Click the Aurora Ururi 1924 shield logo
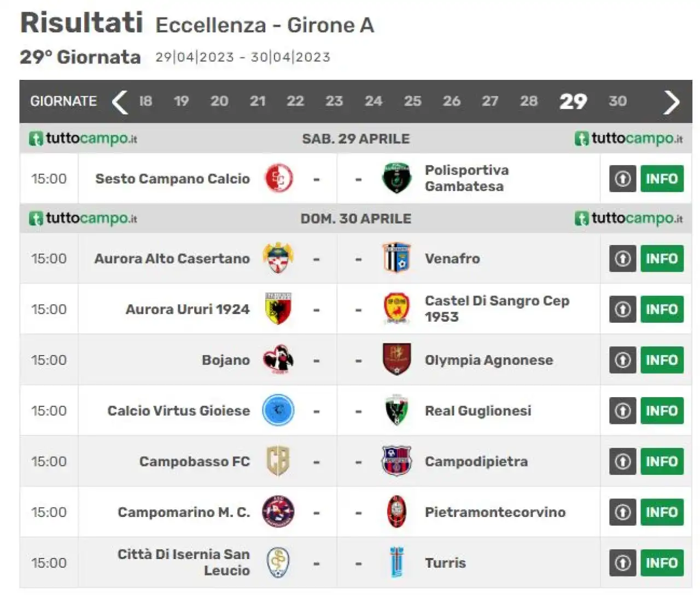This screenshot has height=599, width=700. pos(278,309)
